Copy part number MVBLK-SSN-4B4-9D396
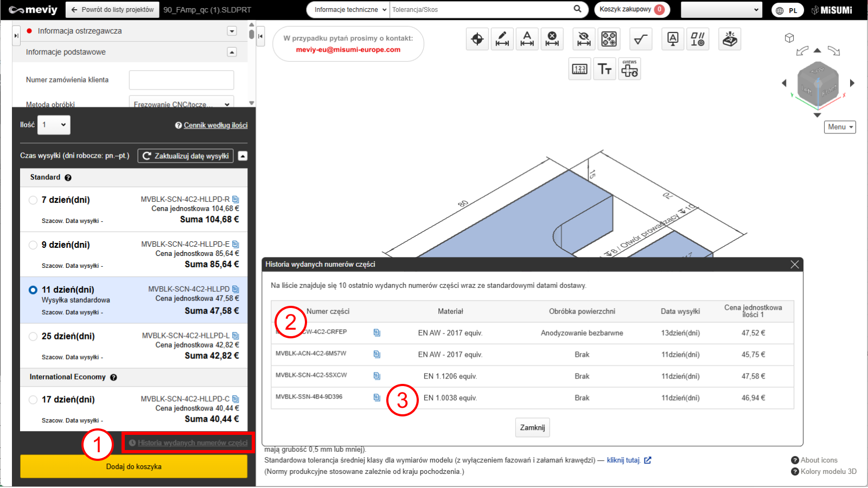The width and height of the screenshot is (868, 488). (377, 397)
